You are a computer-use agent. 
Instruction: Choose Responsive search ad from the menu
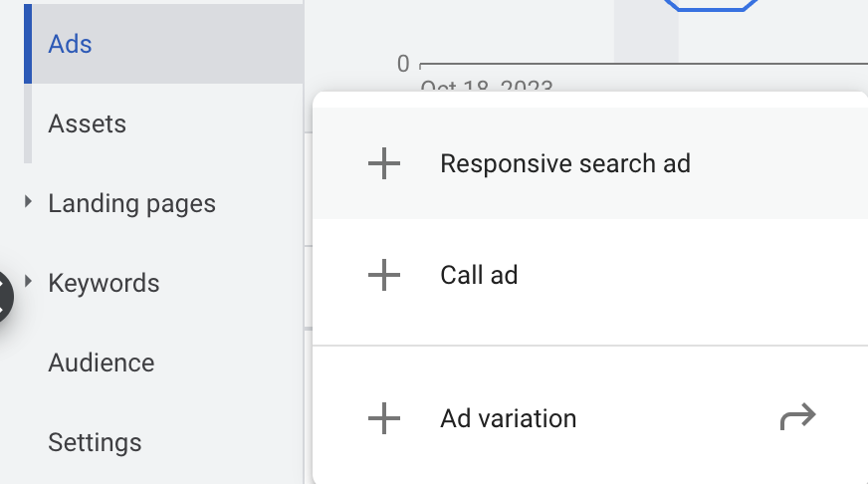tap(565, 163)
